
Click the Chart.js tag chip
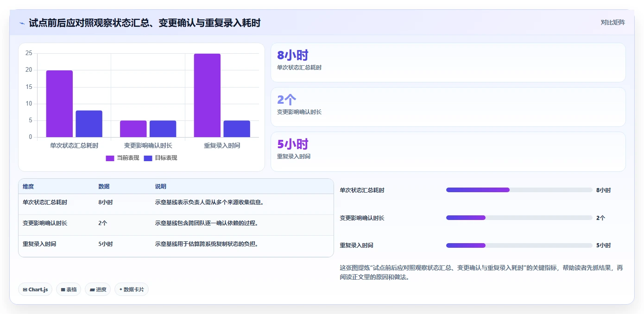35,289
